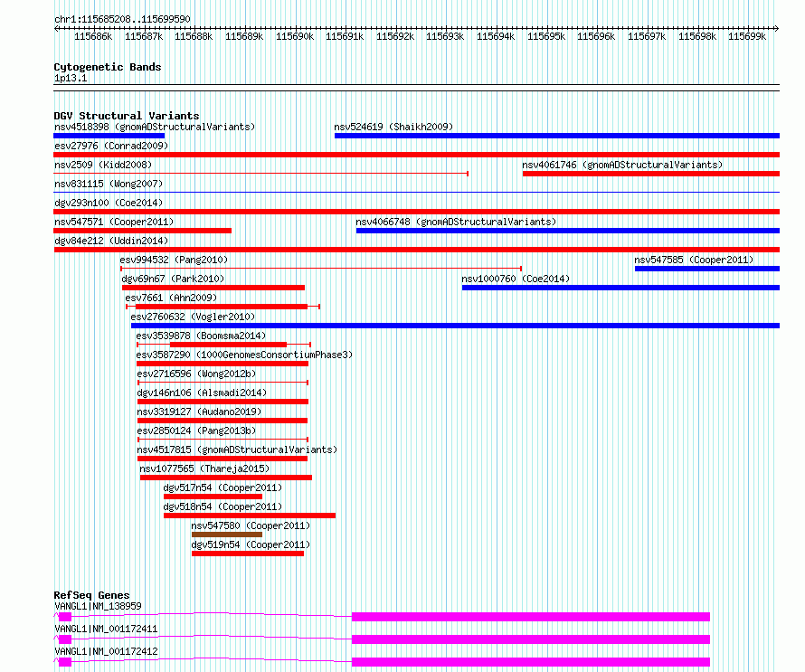The height and width of the screenshot is (672, 805).
Task: Click the VANGL1|NM_001172411 transcript
Action: click(382, 639)
